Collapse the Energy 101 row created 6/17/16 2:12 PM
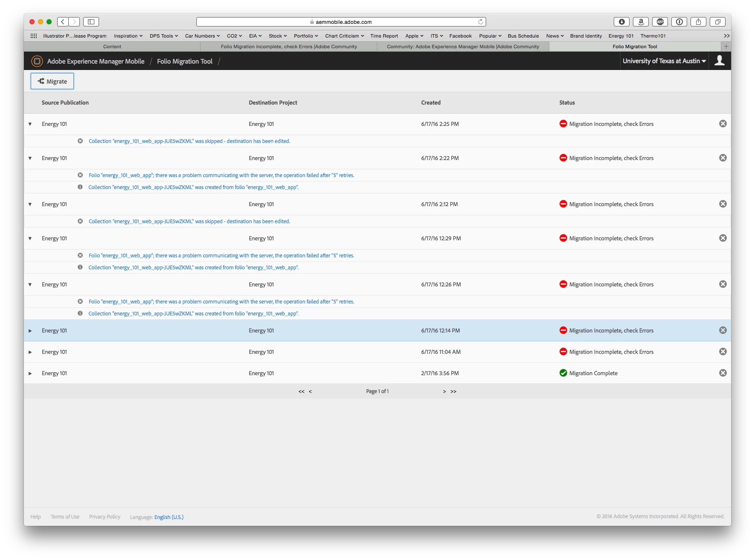This screenshot has height=560, width=755. point(30,204)
